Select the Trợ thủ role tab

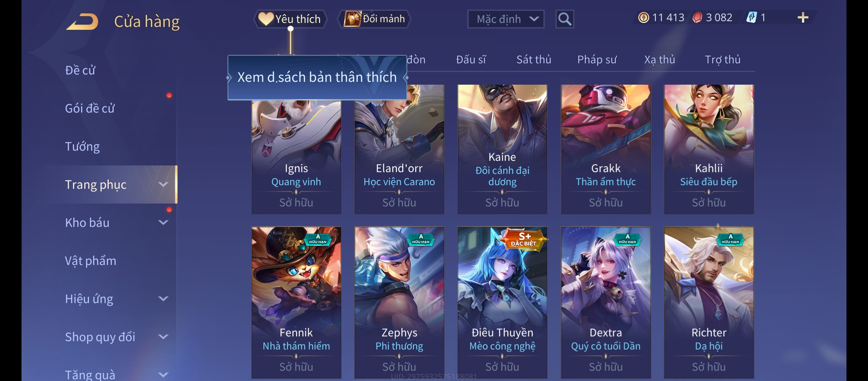(723, 60)
